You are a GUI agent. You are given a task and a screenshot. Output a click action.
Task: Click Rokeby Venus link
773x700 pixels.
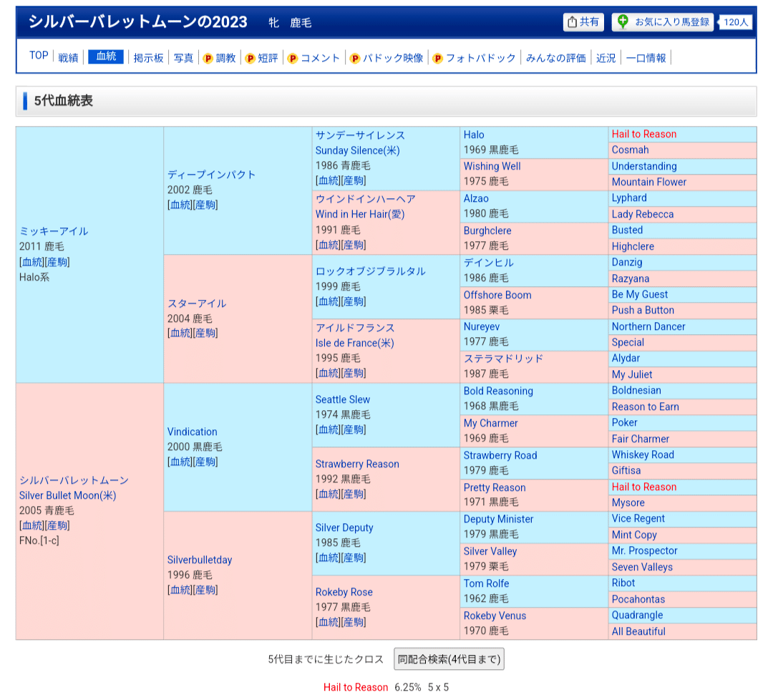click(495, 616)
